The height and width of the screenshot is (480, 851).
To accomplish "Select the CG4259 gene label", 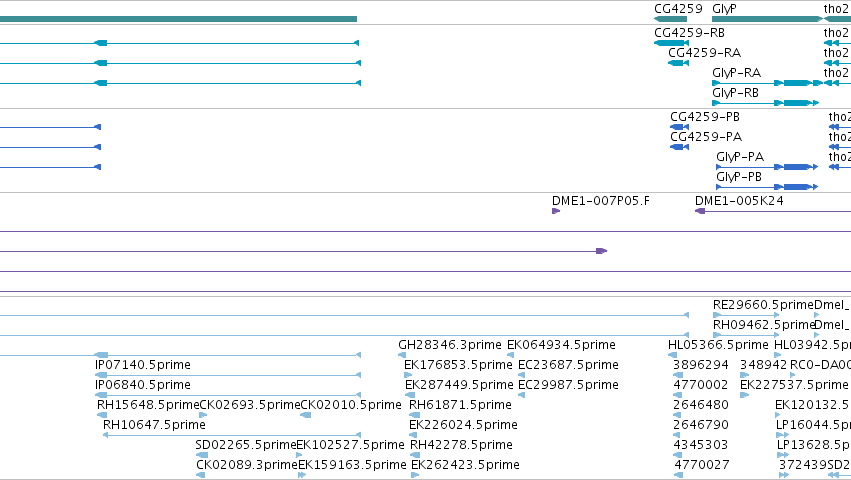I will 678,9.
